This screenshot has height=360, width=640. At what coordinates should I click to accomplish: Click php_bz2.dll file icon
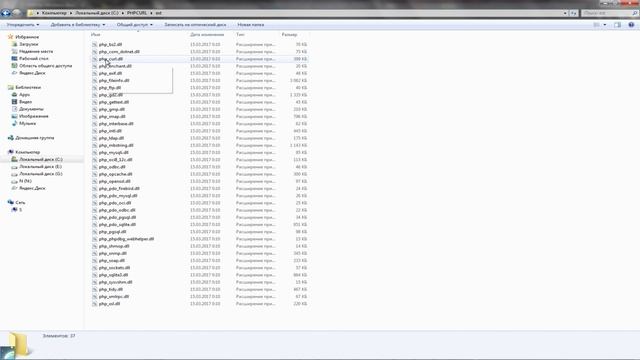click(x=95, y=44)
